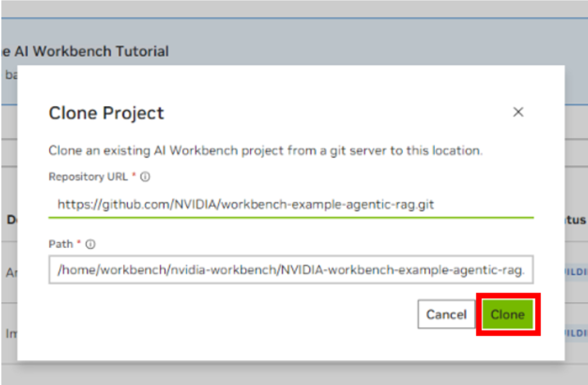Screen dimensions: 588x385
Task: Click the red asterisk beside Repository URL
Action: pos(134,176)
